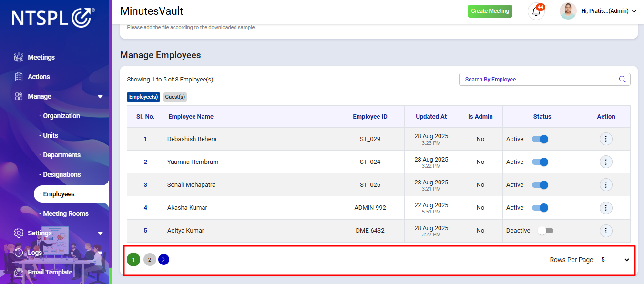This screenshot has height=284, width=644.
Task: Click employee ID ADMIN-992
Action: pyautogui.click(x=370, y=208)
